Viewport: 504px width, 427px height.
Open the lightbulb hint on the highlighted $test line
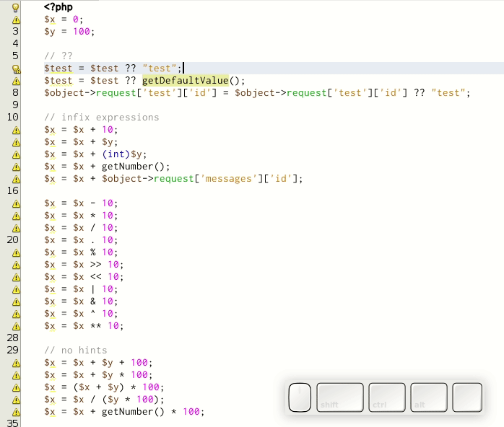click(14, 69)
